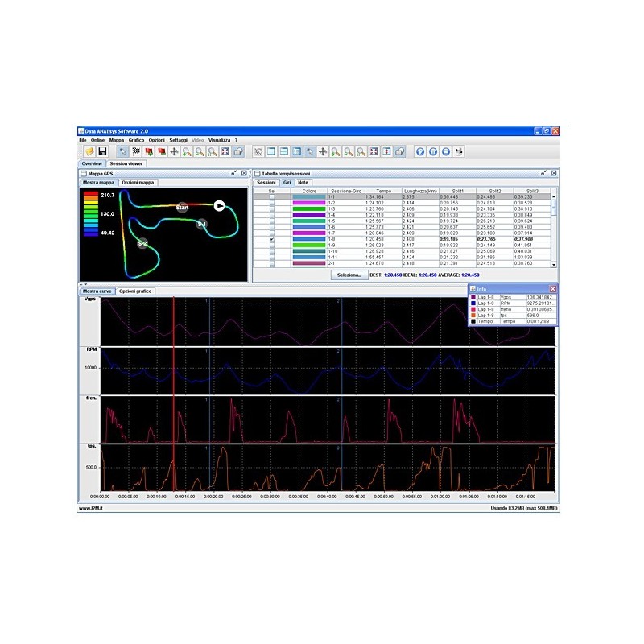Tick the Sel checkbox for lap 1-9
The height and width of the screenshot is (644, 644).
272,246
